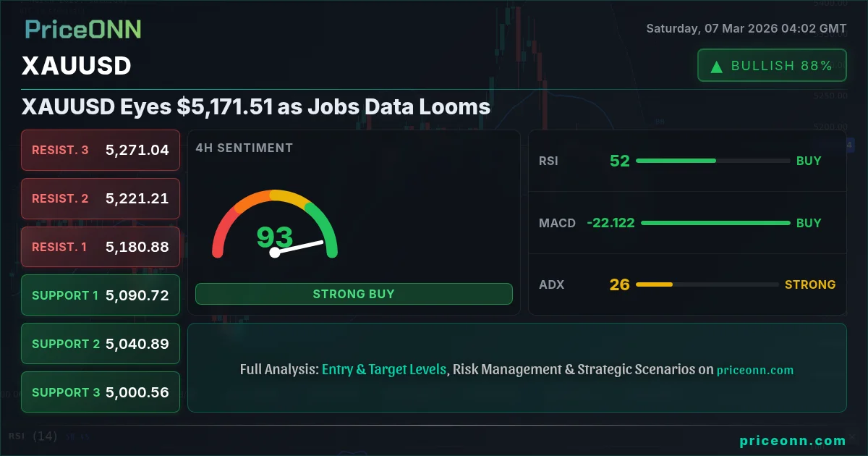Click the RSI progress bar
Screen dimensions: 868x456
tap(712, 161)
